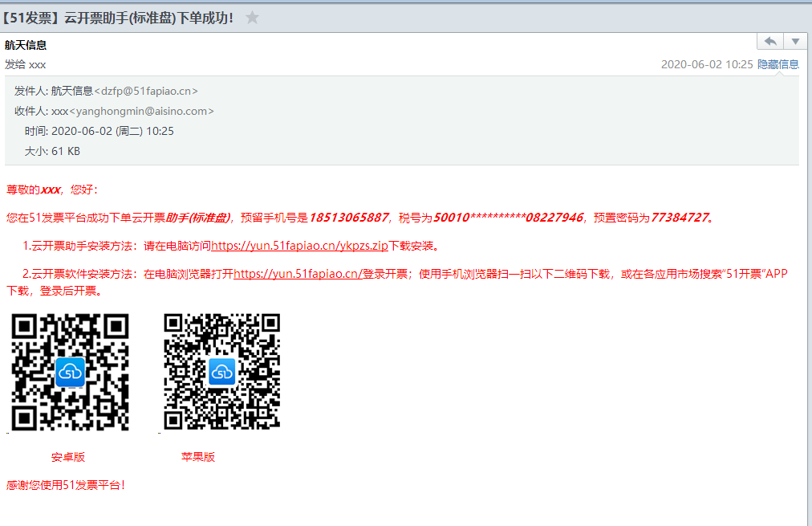The width and height of the screenshot is (812, 526).
Task: Click the 感谢您使用51发票平台 closing line
Action: (x=65, y=485)
